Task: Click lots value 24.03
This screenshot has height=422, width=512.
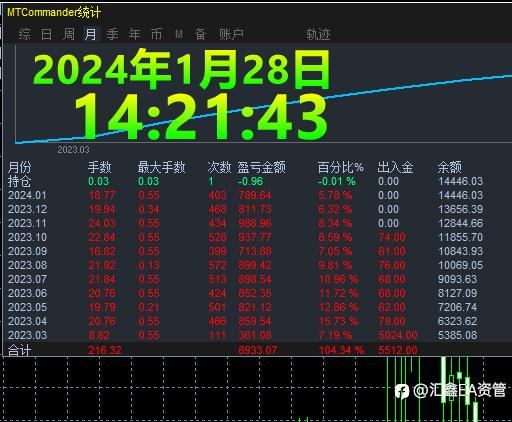Action: click(102, 223)
